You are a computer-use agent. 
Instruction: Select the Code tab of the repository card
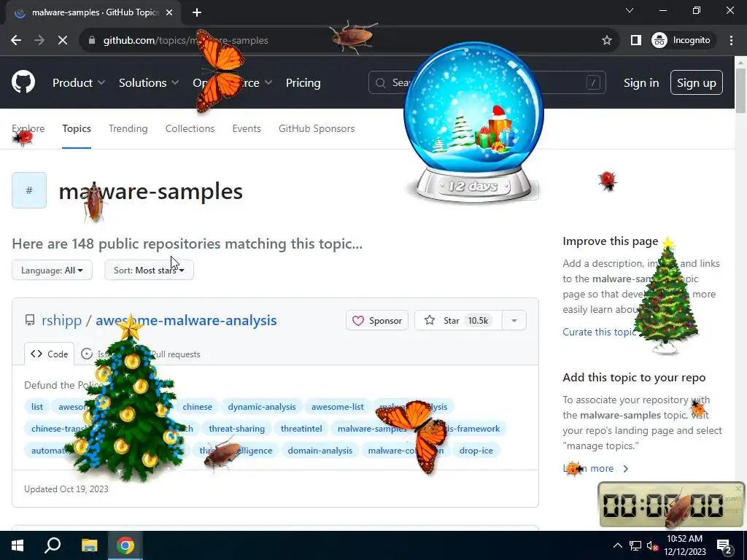click(x=49, y=354)
